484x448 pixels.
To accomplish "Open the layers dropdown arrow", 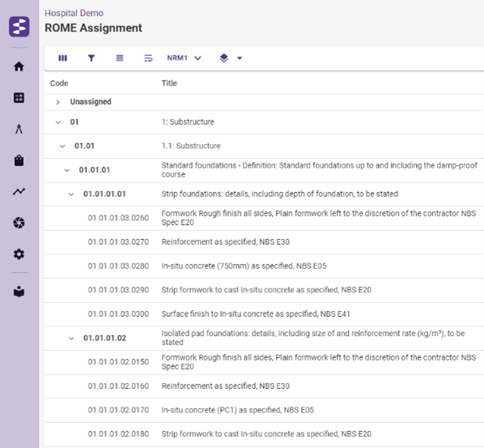I will pyautogui.click(x=240, y=58).
